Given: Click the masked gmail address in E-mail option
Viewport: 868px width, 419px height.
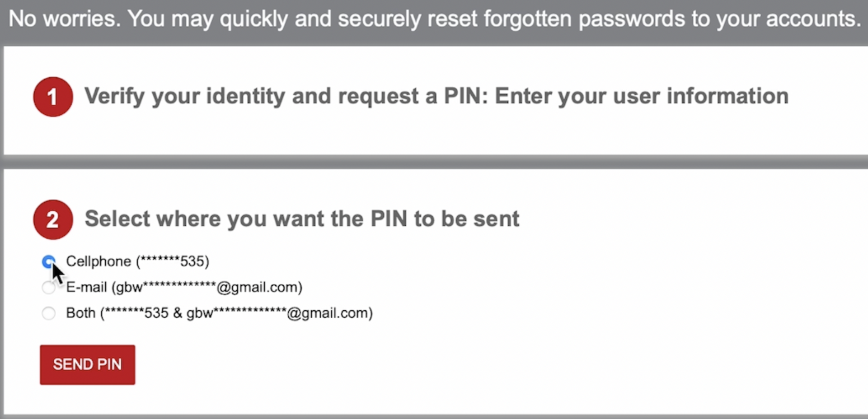Looking at the screenshot, I should 207,287.
